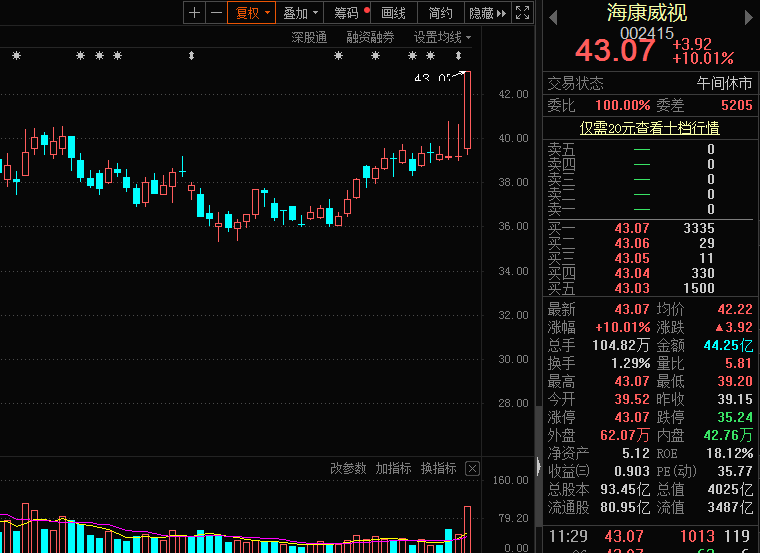Click the 总手 value 104.82万
This screenshot has width=760, height=553.
click(621, 346)
